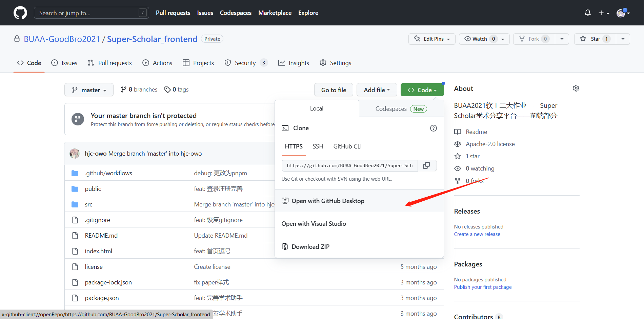Collapse the green Code dropdown
The image size is (644, 319).
tap(422, 90)
